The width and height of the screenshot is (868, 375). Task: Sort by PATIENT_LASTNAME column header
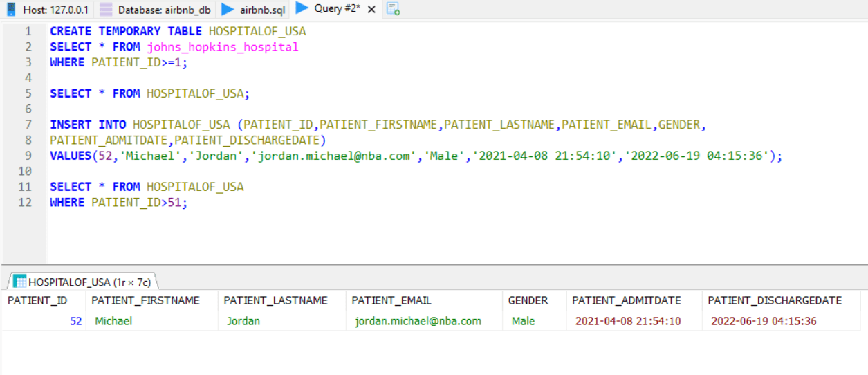(x=281, y=300)
